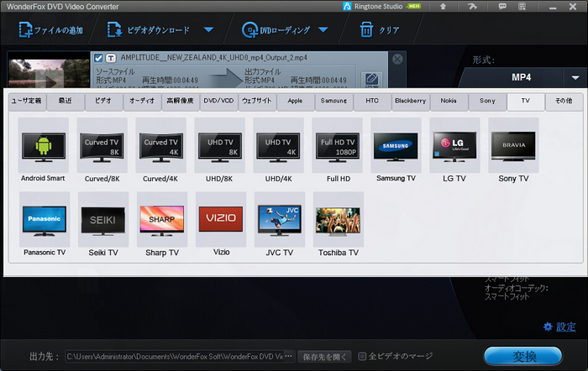Open the MP4 output format dropdown

(x=575, y=77)
